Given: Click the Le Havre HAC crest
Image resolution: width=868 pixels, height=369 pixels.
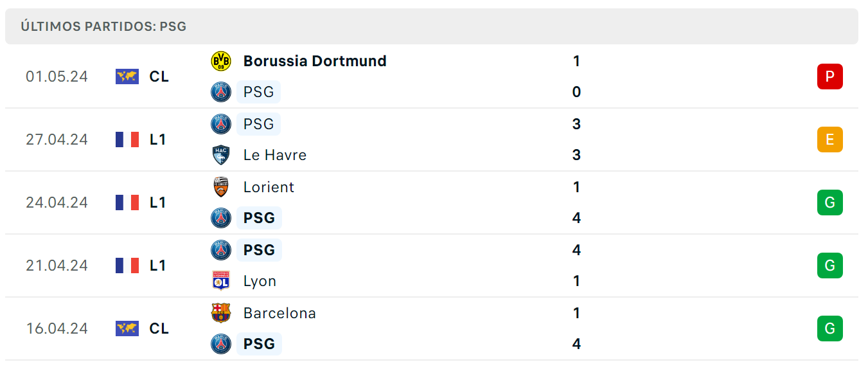Looking at the screenshot, I should [221, 155].
